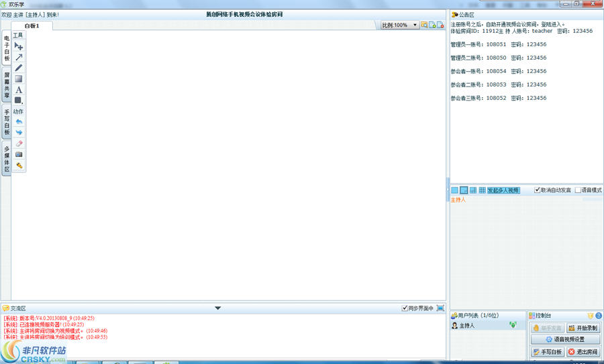Redo the whiteboard action

19,132
